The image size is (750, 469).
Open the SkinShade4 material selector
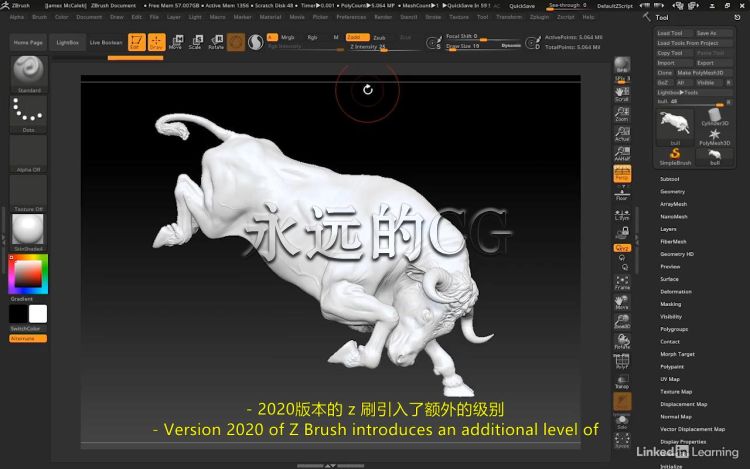(x=29, y=233)
